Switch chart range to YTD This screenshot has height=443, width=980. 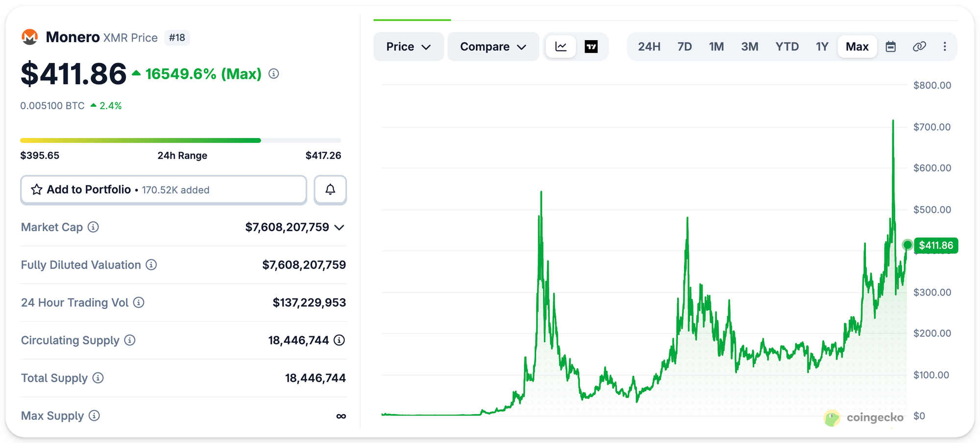[x=787, y=47]
